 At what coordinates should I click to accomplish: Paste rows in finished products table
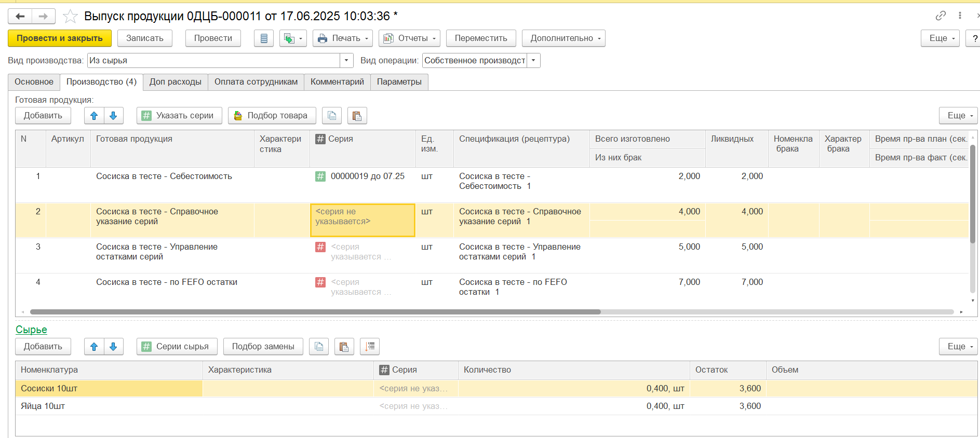(x=357, y=116)
